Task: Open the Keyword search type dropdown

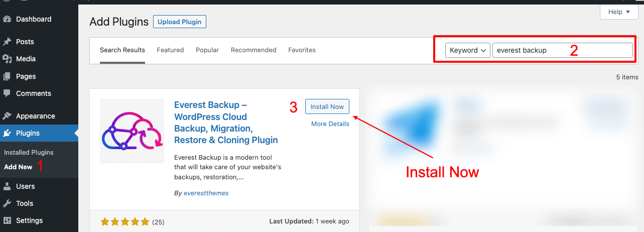Action: (x=467, y=50)
